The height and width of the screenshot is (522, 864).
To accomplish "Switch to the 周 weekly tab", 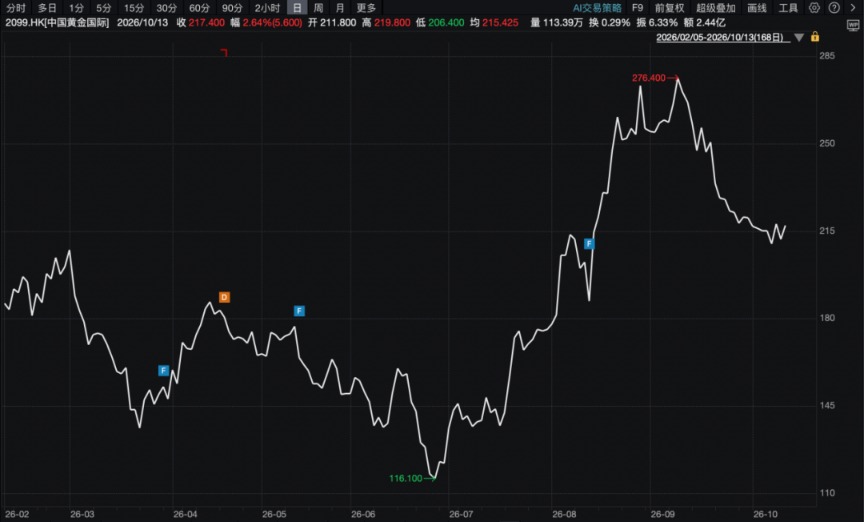I will point(318,8).
